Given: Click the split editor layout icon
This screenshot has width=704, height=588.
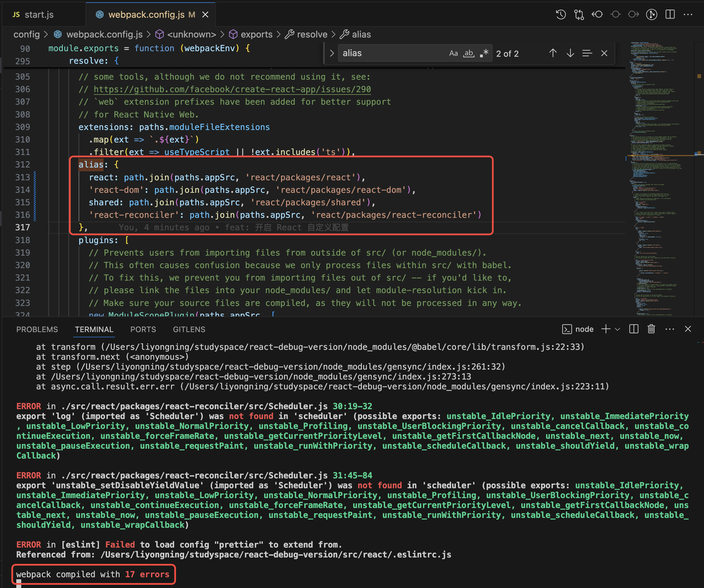Looking at the screenshot, I should coord(670,15).
